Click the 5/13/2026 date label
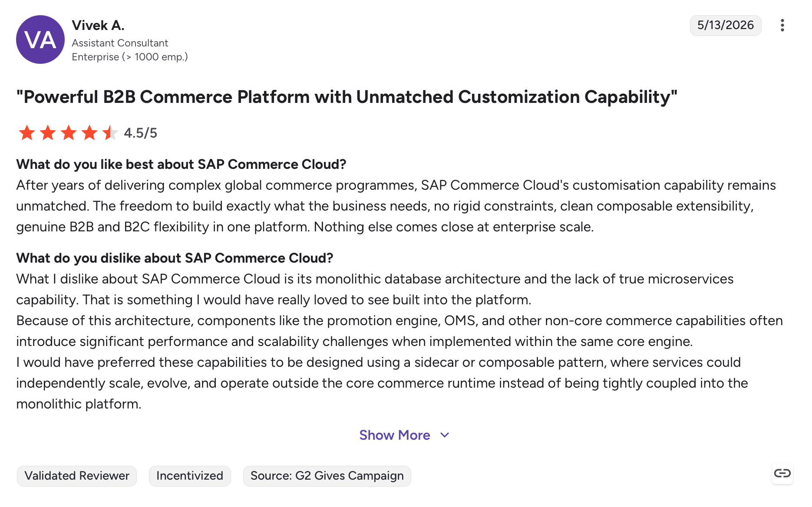 pyautogui.click(x=726, y=25)
